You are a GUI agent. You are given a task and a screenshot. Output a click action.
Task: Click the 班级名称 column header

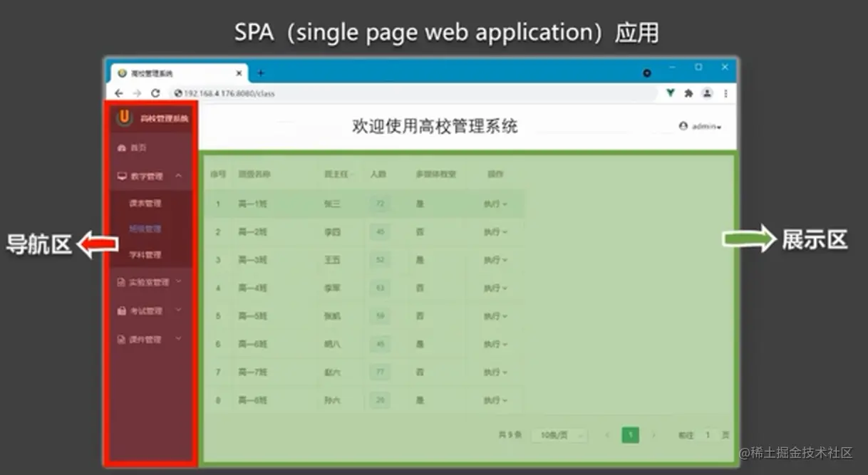(254, 174)
